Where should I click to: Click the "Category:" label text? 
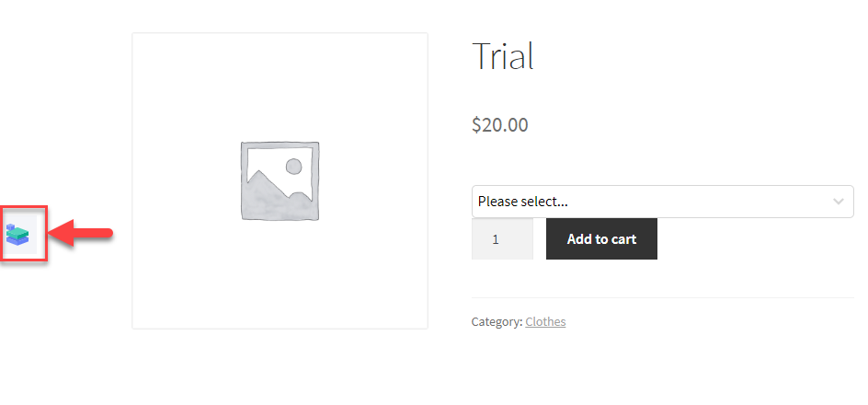point(497,322)
